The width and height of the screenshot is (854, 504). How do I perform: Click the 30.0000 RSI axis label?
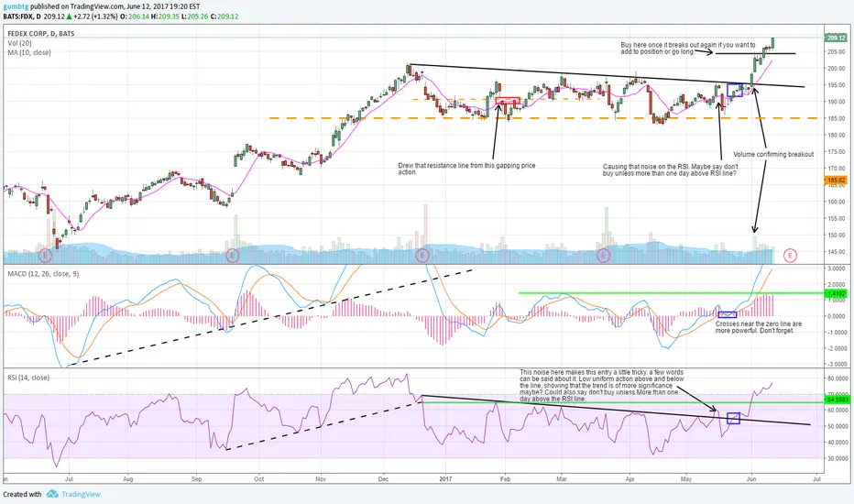click(837, 458)
